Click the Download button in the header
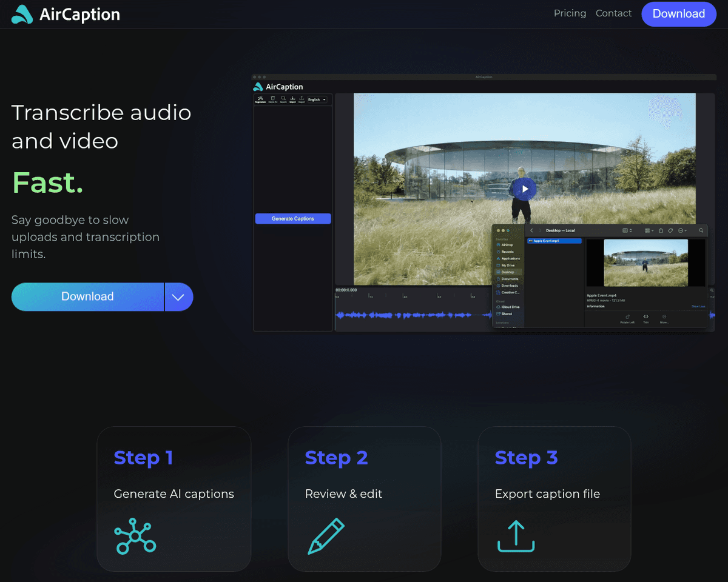The height and width of the screenshot is (582, 728). pyautogui.click(x=678, y=14)
